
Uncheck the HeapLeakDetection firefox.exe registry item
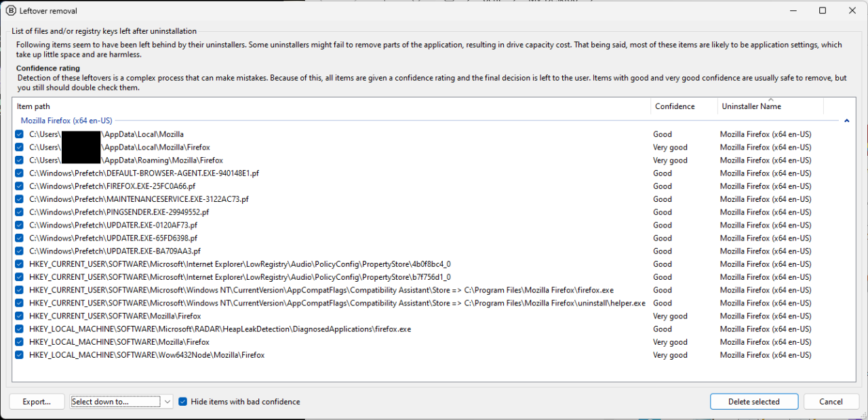(x=18, y=329)
